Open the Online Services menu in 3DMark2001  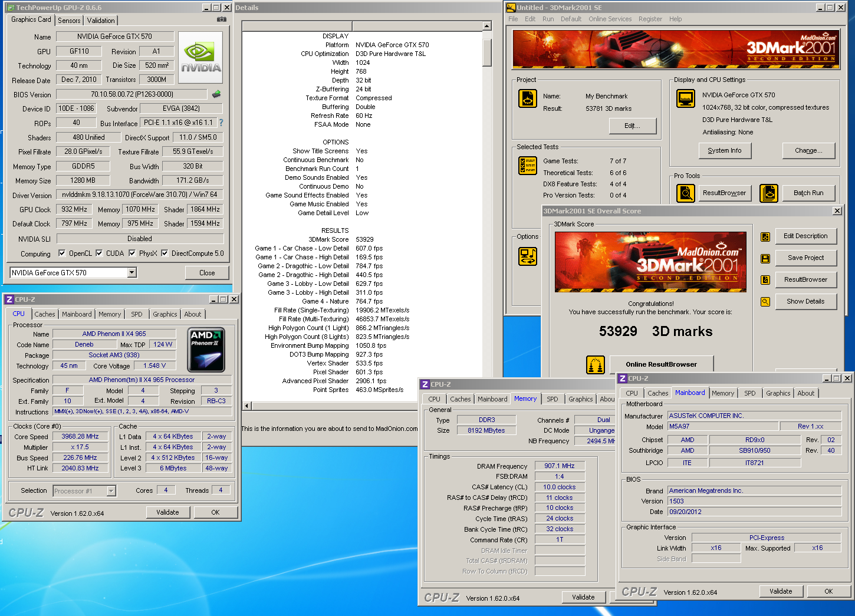[610, 19]
